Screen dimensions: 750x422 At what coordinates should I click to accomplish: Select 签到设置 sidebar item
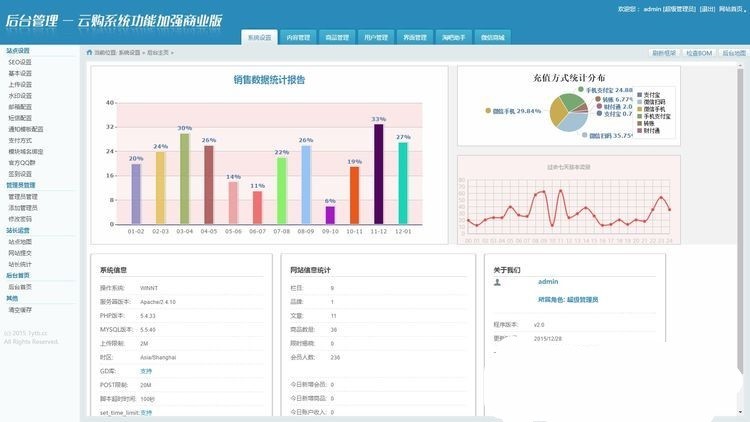tap(20, 174)
